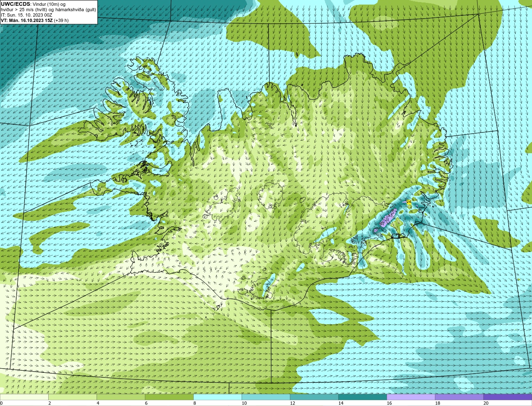Image resolution: width=532 pixels, height=406 pixels.
Task: Click the yellow 26 maximum gust marker
Action: (x=409, y=202)
